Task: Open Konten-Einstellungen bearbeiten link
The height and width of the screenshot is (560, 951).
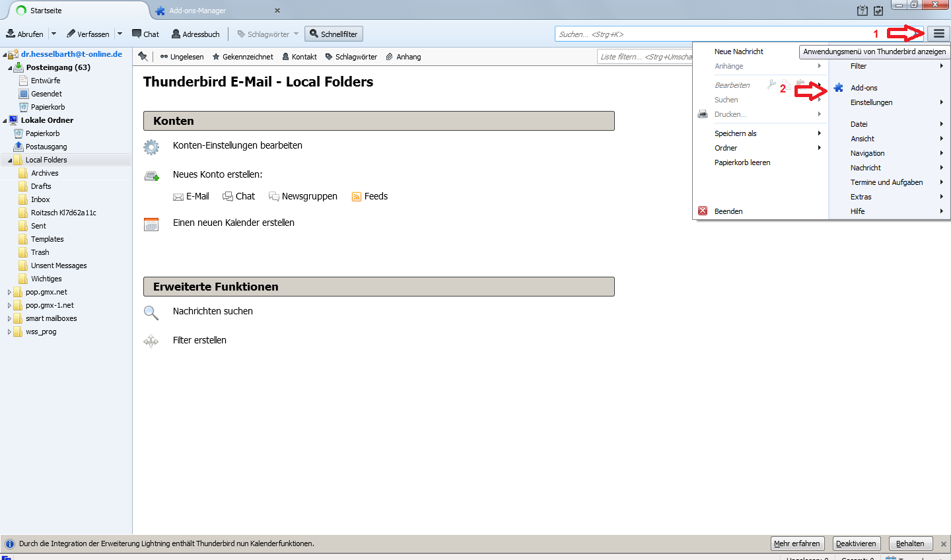Action: (x=238, y=145)
